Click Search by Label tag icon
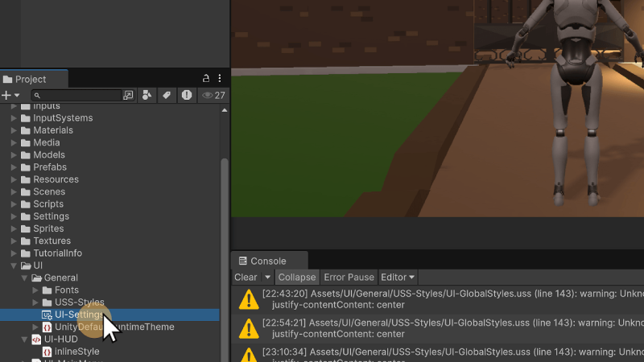 167,95
